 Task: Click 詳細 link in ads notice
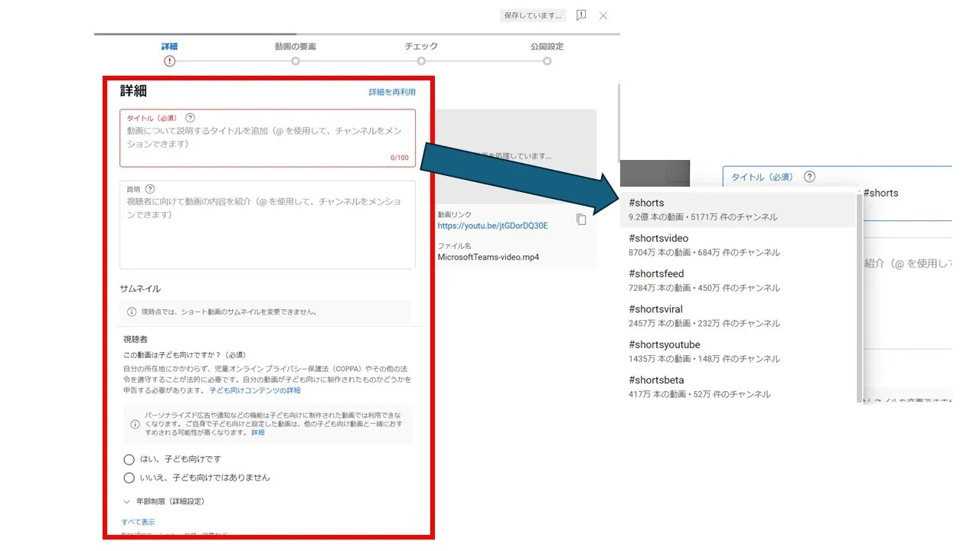pyautogui.click(x=258, y=432)
